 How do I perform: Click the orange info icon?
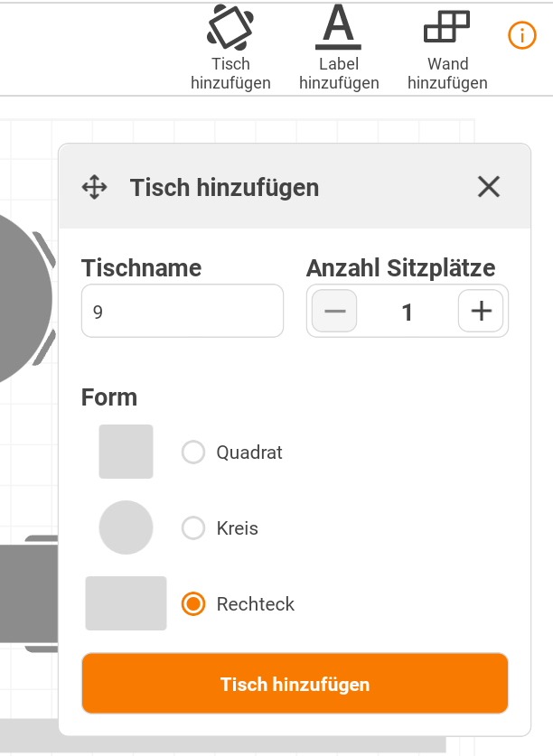coord(521,35)
